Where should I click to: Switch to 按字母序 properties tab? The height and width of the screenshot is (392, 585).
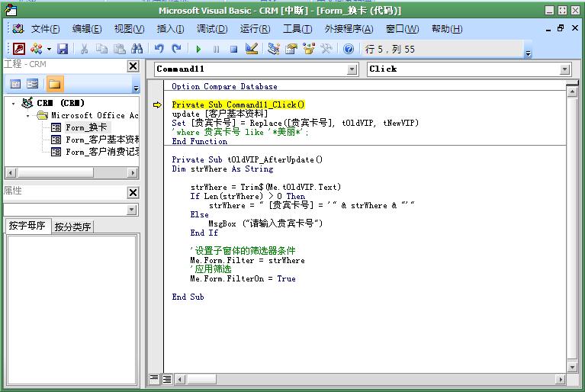click(27, 226)
